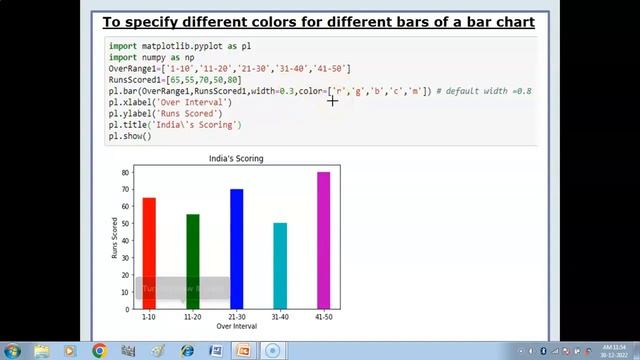Click the OverRange1 list assignment line
The height and width of the screenshot is (360, 640).
point(229,69)
